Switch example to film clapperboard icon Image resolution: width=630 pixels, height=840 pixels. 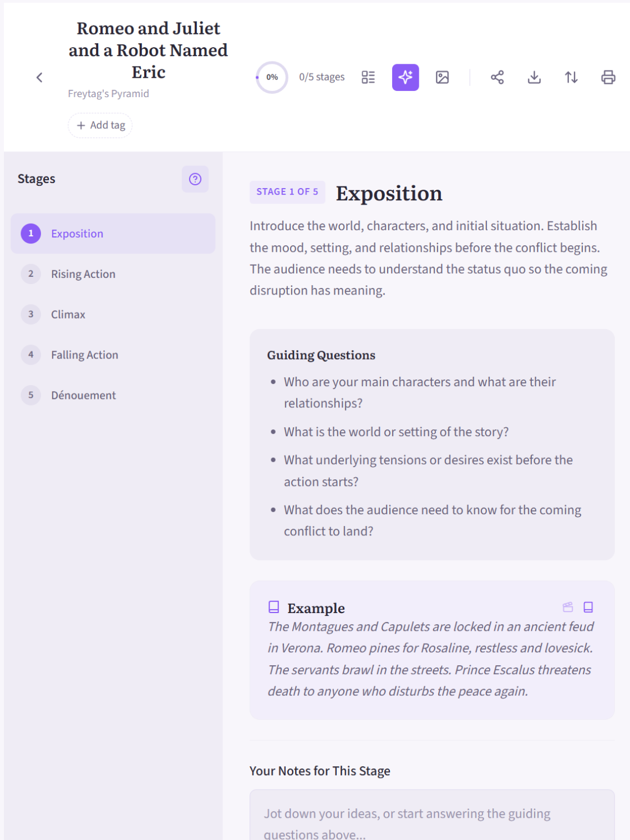pyautogui.click(x=568, y=607)
